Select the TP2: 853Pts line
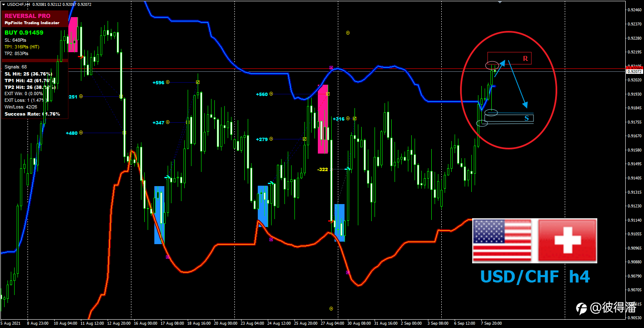The image size is (644, 328). 16,53
